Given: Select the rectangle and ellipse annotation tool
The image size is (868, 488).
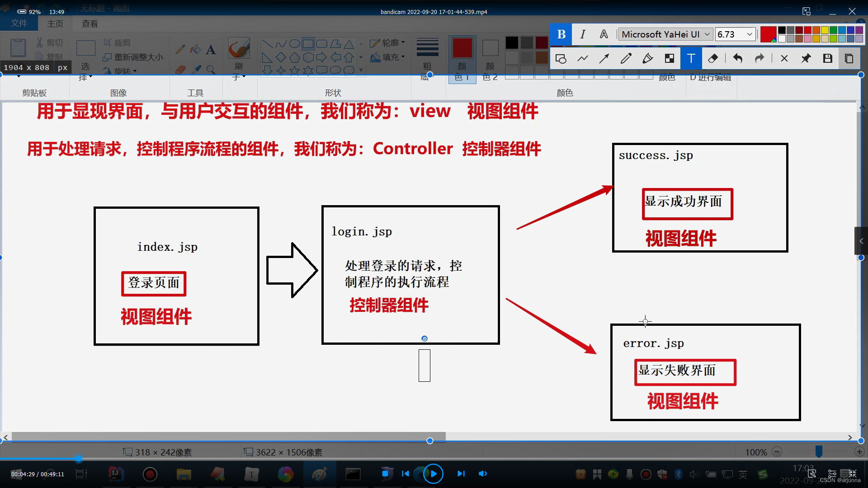Looking at the screenshot, I should coord(561,58).
